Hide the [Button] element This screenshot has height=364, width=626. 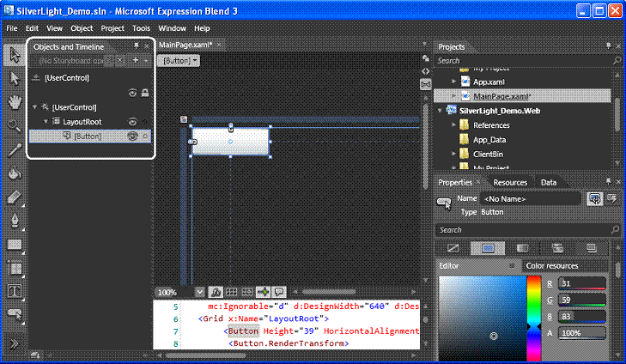coord(132,136)
